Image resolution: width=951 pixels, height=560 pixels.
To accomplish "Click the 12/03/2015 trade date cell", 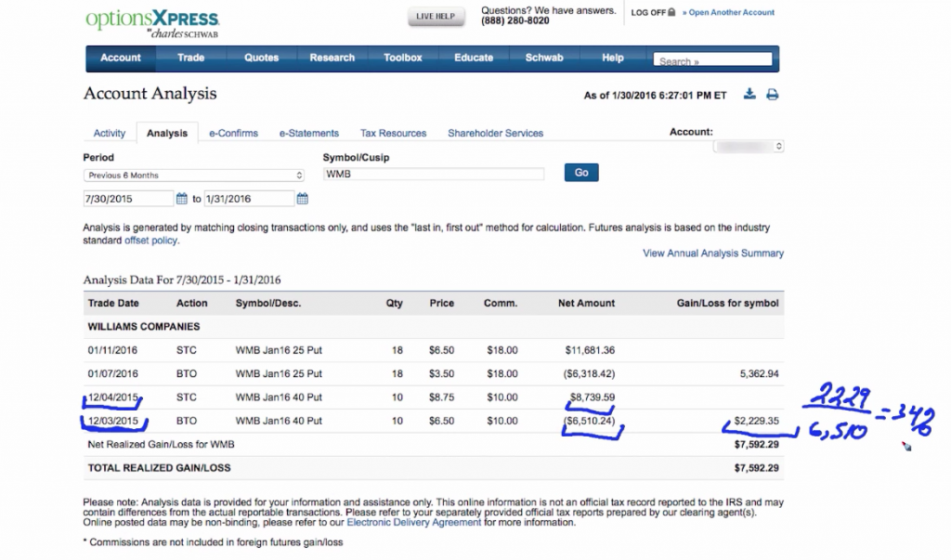I will click(x=112, y=421).
